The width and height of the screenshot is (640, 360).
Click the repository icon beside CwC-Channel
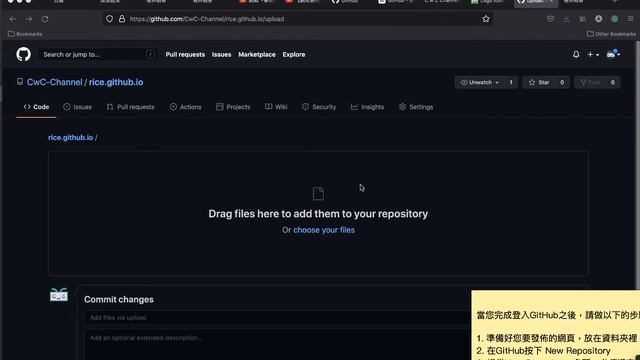point(20,82)
